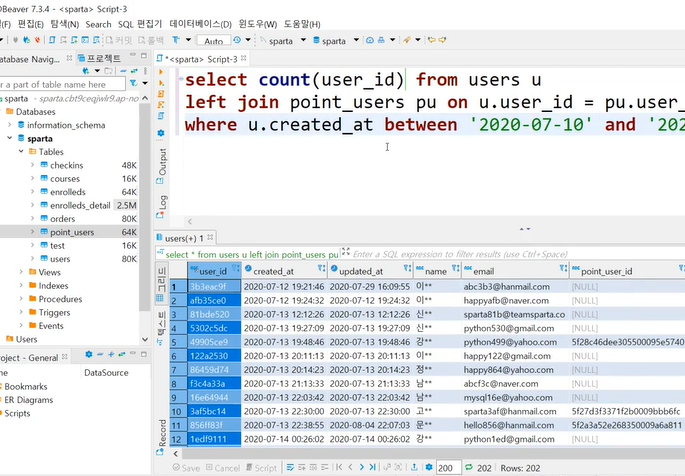Viewport: 685px width, 476px height.
Task: Open the ER Diagrams project item
Action: pos(29,400)
